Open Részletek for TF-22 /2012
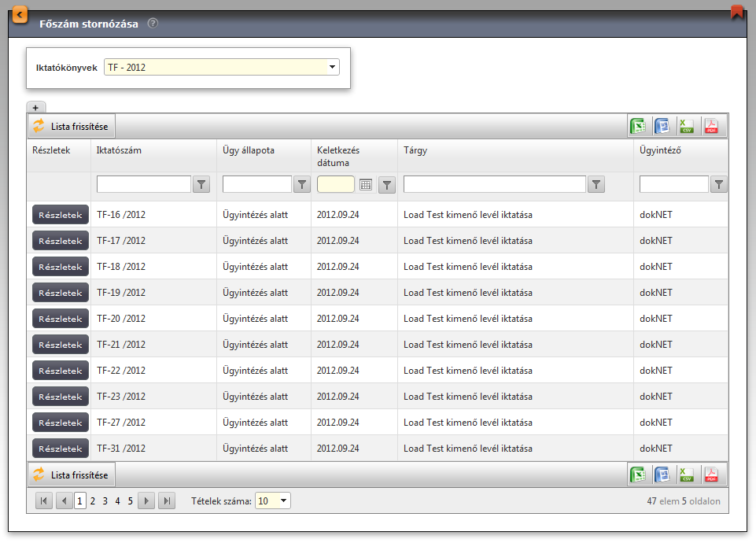Screen dimensions: 756x543 (x=61, y=371)
